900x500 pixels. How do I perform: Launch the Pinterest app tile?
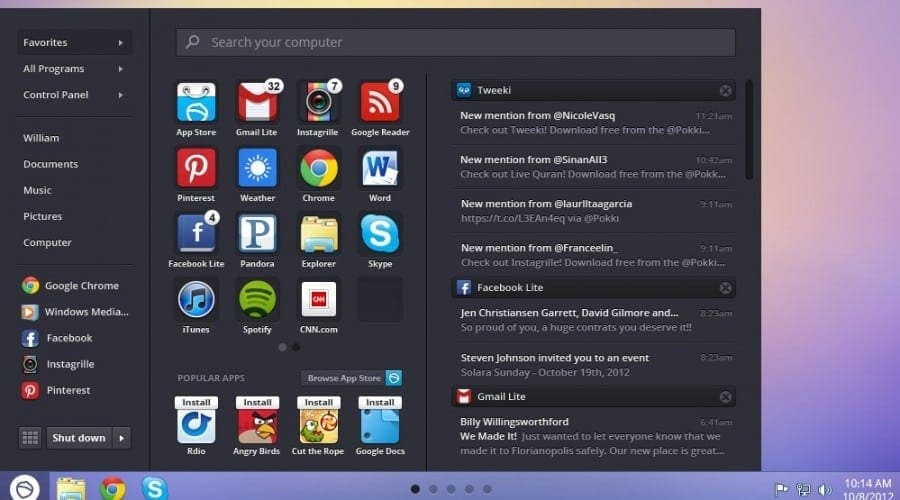point(196,168)
